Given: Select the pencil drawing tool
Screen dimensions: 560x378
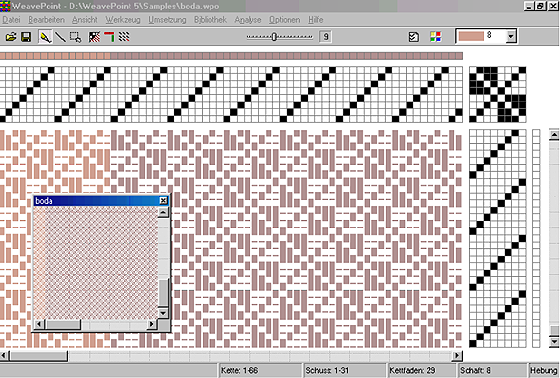Looking at the screenshot, I should 45,37.
